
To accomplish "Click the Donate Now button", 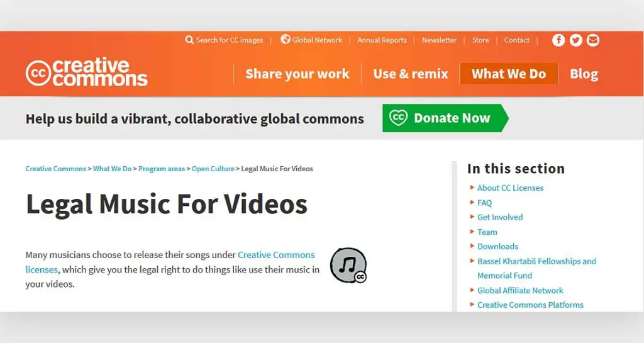I will (x=445, y=118).
